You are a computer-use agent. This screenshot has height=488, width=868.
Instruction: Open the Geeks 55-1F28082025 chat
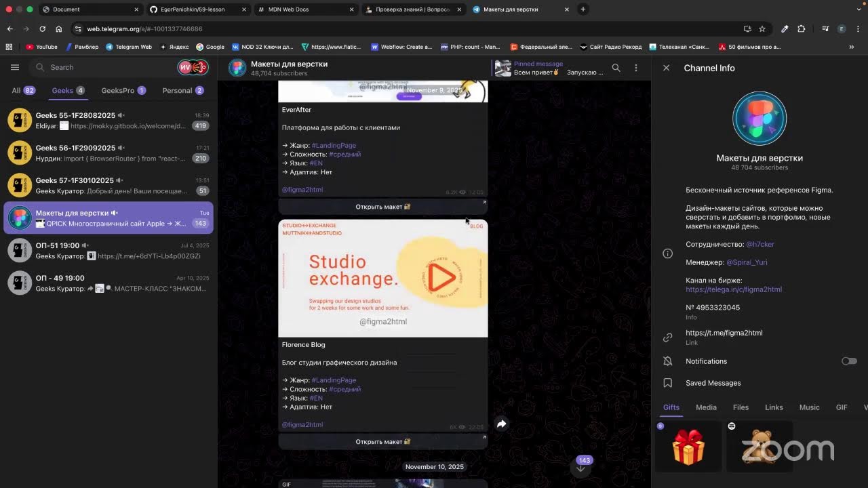(x=108, y=121)
